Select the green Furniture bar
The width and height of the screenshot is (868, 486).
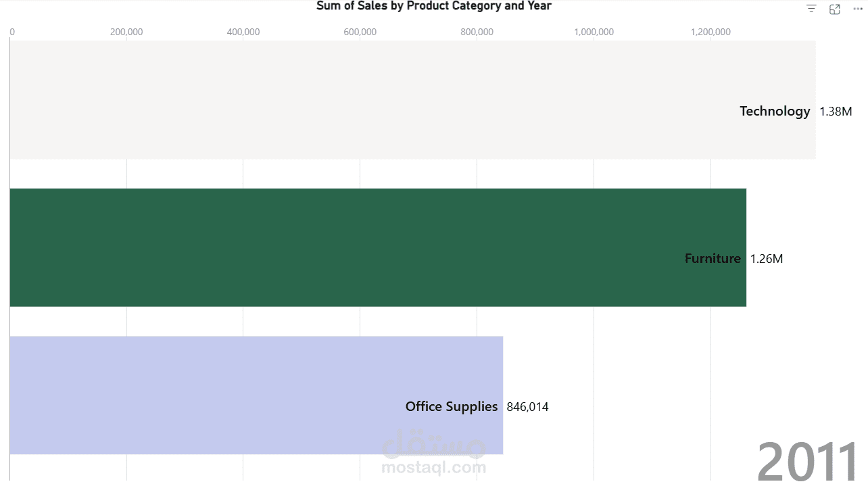point(378,247)
